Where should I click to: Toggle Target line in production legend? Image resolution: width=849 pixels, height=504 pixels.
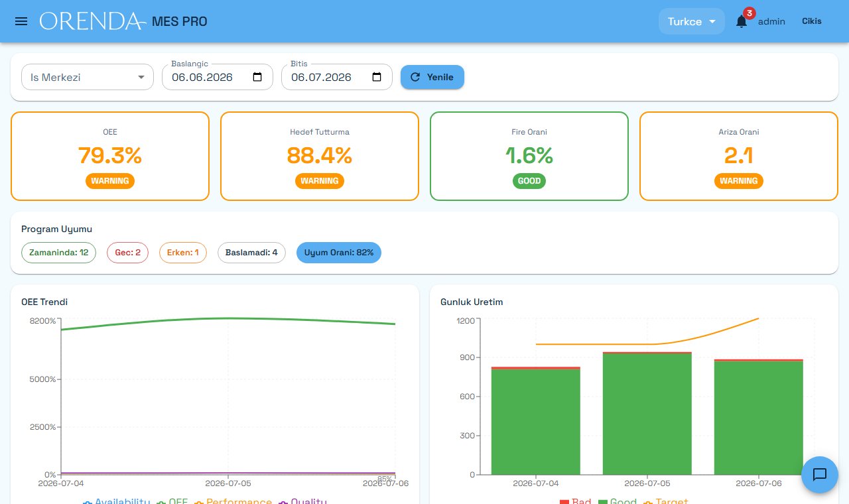pos(666,501)
